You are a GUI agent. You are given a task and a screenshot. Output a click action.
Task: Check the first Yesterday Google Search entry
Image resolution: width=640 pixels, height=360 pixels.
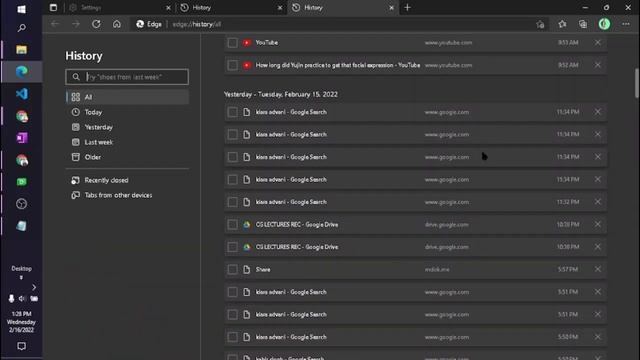tap(232, 112)
